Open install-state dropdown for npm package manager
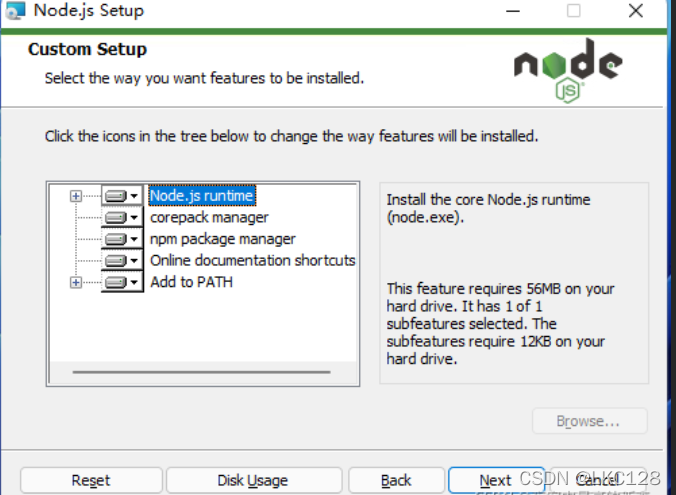 click(x=122, y=239)
